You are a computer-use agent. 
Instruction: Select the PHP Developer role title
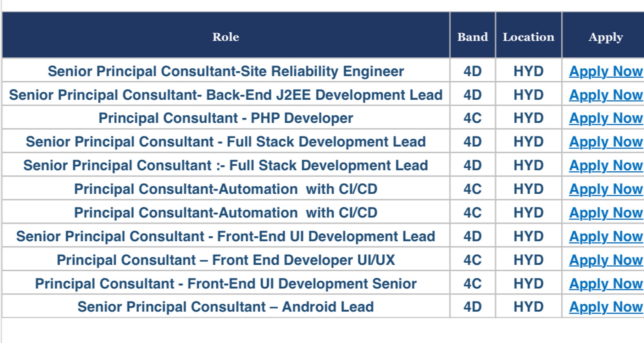225,119
